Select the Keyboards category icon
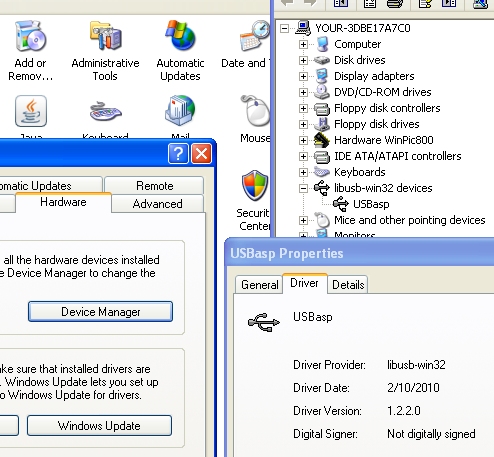 [x=322, y=172]
